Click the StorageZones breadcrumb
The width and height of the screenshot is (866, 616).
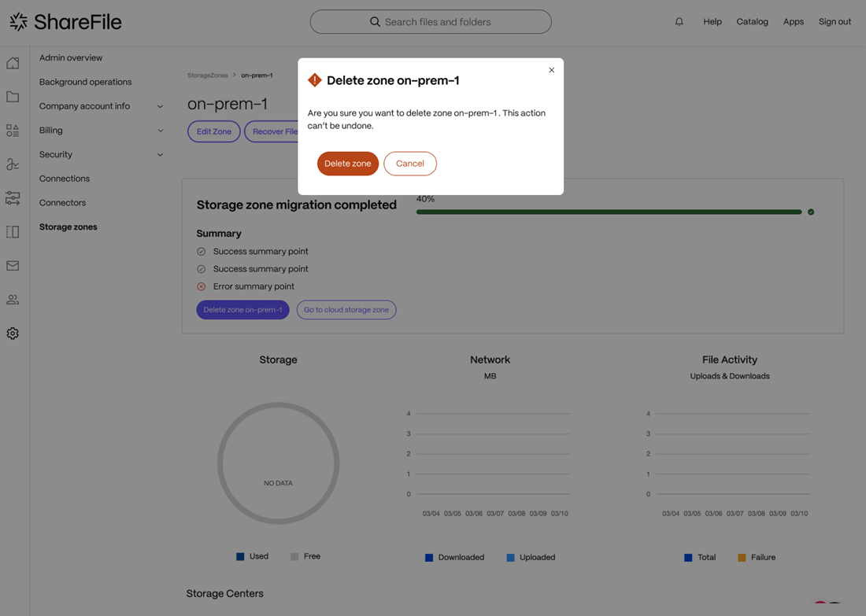coord(208,75)
